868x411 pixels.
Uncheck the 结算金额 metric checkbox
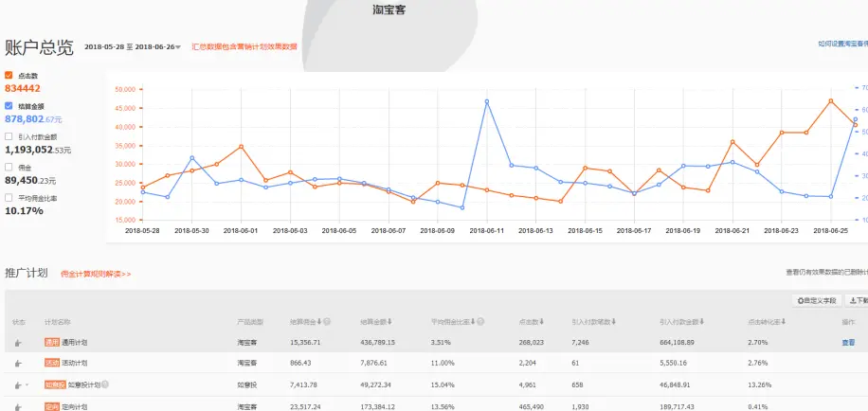9,106
